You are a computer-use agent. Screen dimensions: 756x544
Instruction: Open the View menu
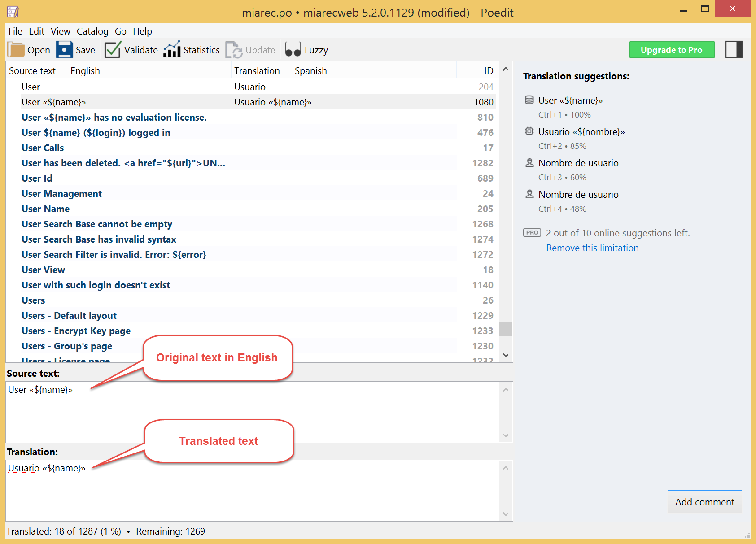(61, 31)
